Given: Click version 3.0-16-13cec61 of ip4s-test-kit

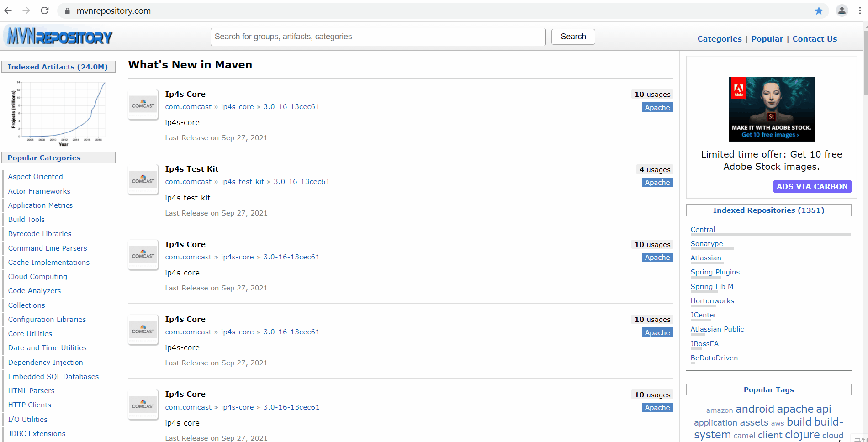Looking at the screenshot, I should [302, 182].
